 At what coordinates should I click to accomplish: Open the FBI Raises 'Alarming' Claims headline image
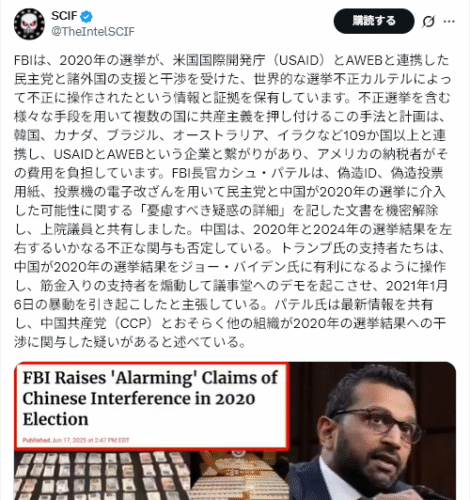152,406
